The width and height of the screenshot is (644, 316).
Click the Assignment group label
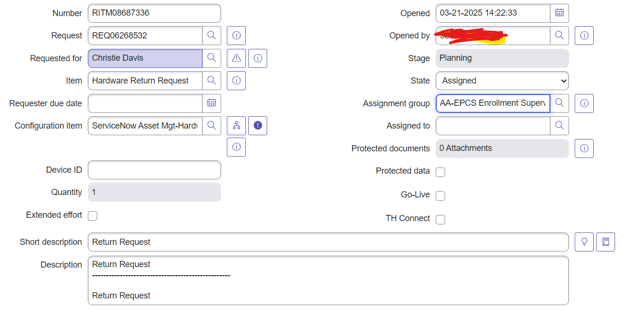(396, 103)
